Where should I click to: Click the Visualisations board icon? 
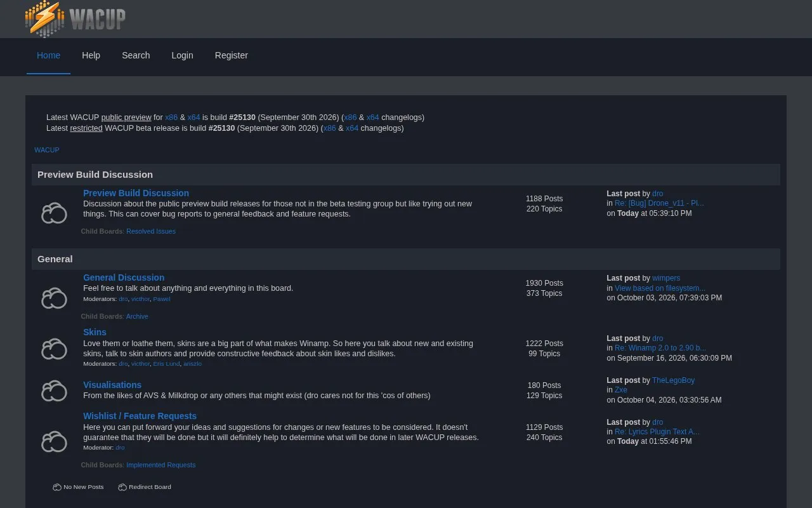click(x=54, y=391)
